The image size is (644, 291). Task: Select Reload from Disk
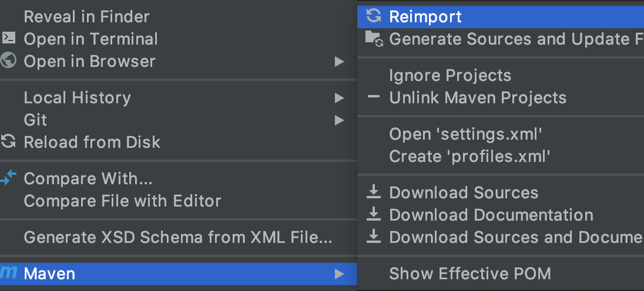(178, 142)
